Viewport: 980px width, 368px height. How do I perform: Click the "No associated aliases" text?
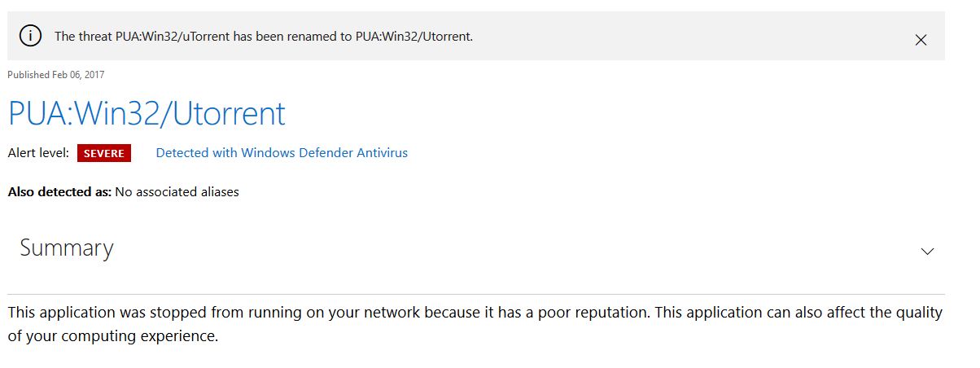[x=177, y=192]
